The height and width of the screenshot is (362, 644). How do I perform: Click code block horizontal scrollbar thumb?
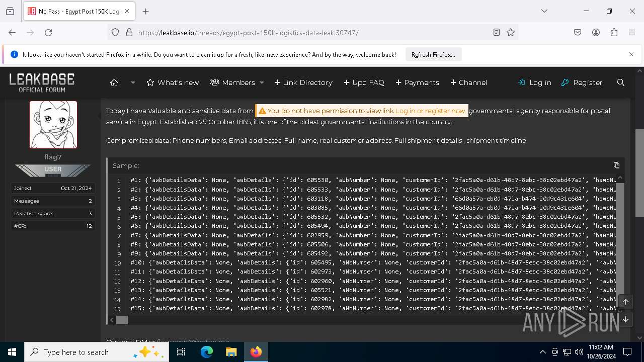(x=122, y=320)
